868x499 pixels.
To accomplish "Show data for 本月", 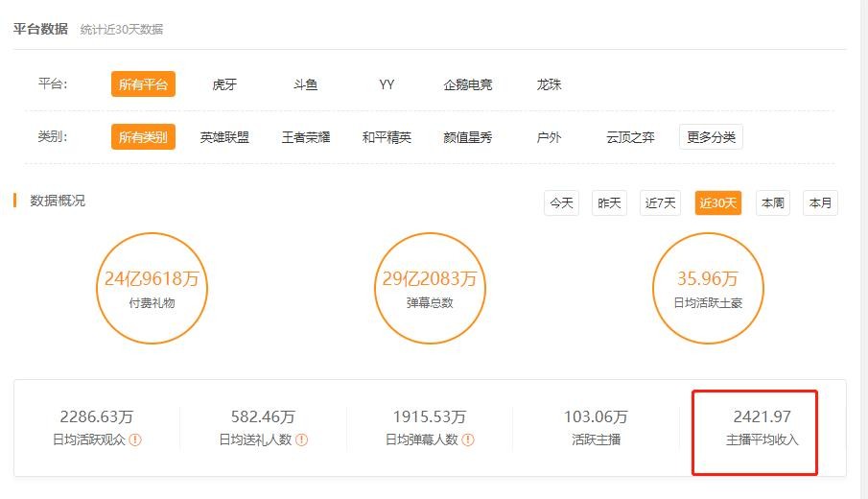I will coord(820,203).
